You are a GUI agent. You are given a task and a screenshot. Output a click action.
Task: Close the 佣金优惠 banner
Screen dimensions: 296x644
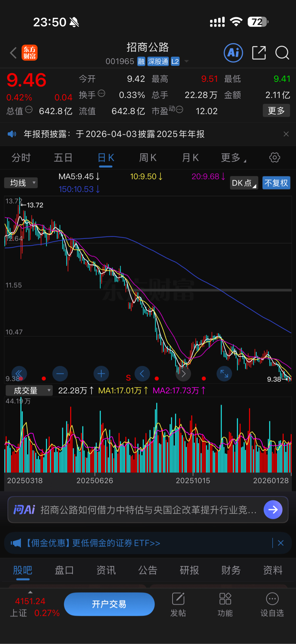(x=281, y=543)
